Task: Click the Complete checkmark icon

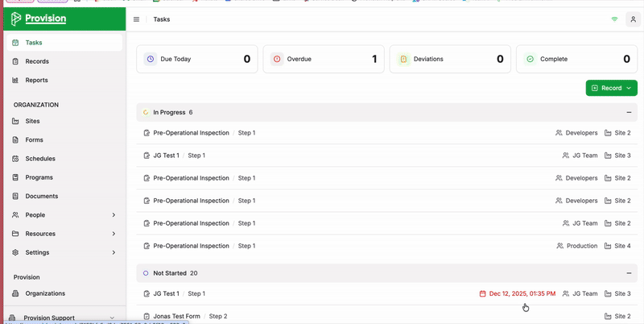Action: (530, 59)
